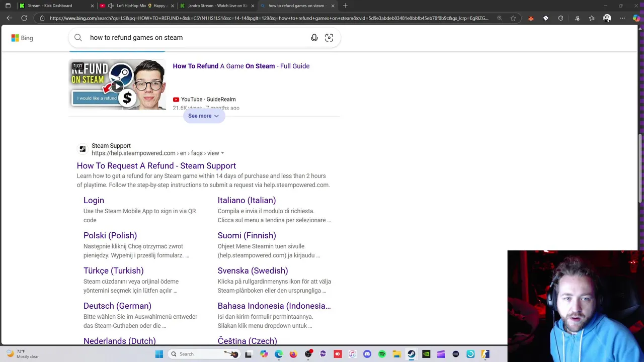The width and height of the screenshot is (644, 362).
Task: Open the Login sublink
Action: click(94, 200)
